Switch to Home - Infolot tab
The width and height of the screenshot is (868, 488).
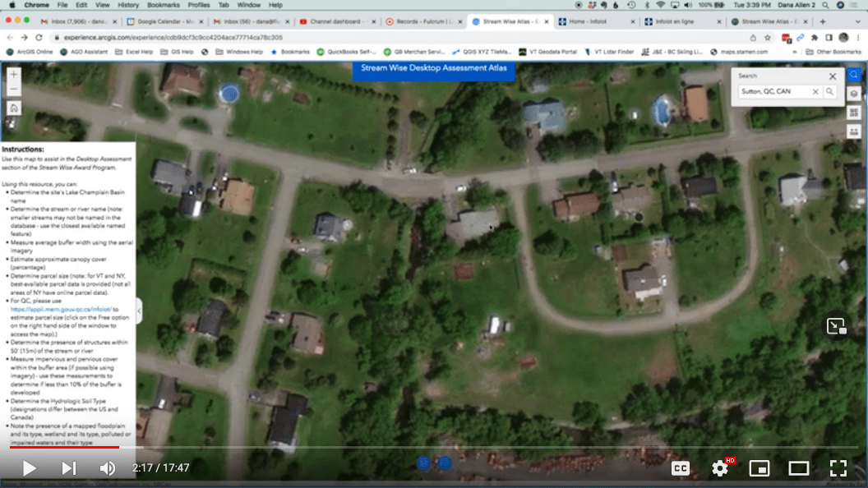(597, 21)
